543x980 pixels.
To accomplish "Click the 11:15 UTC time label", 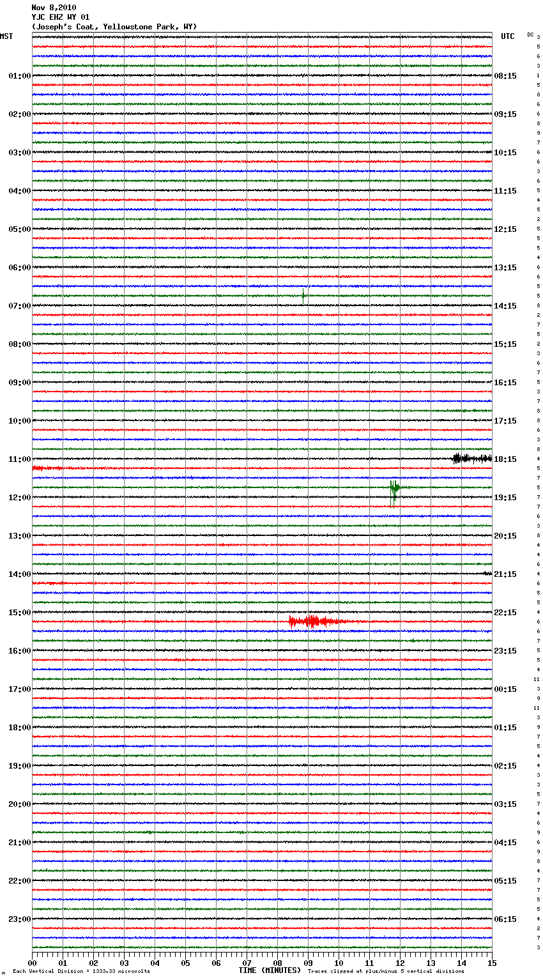I will (x=505, y=191).
